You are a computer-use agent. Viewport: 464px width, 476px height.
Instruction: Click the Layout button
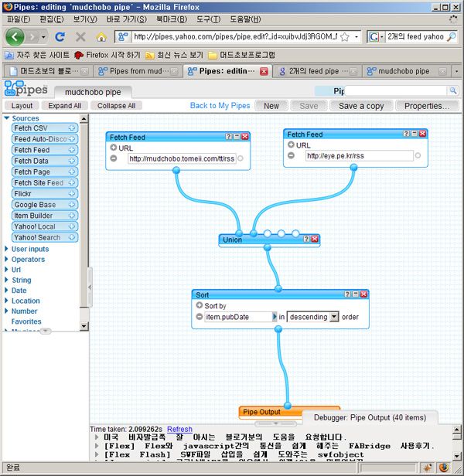click(x=22, y=106)
